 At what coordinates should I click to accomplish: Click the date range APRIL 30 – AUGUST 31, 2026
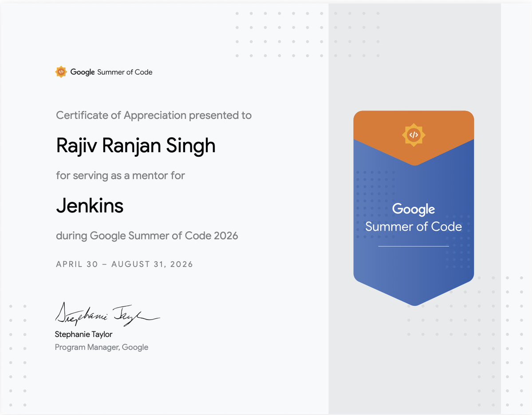pyautogui.click(x=124, y=264)
